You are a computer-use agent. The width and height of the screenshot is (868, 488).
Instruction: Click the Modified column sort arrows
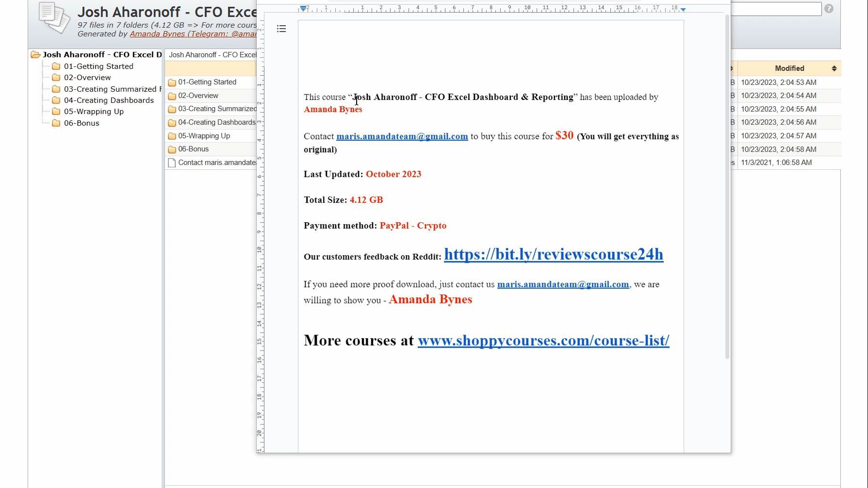click(834, 68)
